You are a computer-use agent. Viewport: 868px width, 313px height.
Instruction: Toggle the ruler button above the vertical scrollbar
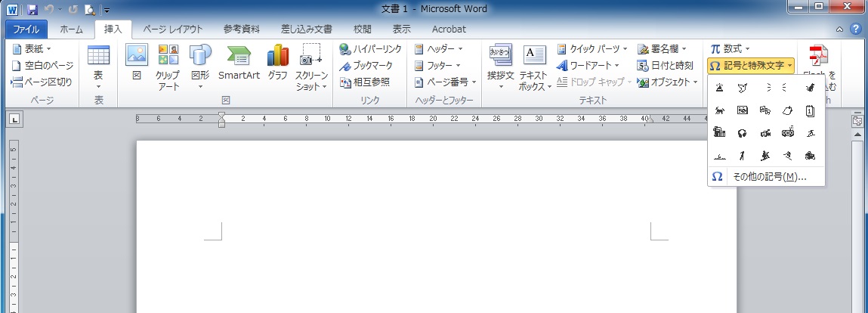[x=857, y=121]
